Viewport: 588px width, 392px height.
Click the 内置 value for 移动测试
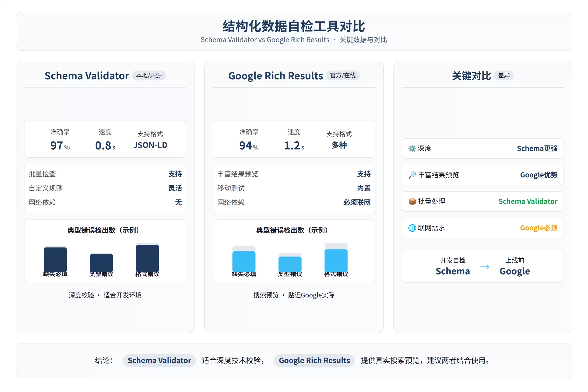364,188
